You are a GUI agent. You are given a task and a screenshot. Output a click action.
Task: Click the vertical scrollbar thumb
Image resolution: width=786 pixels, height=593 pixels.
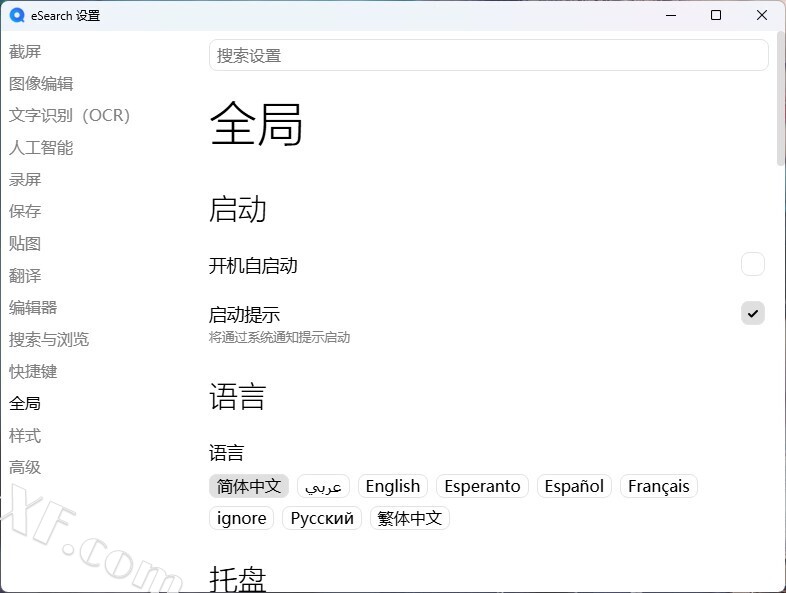tap(780, 100)
